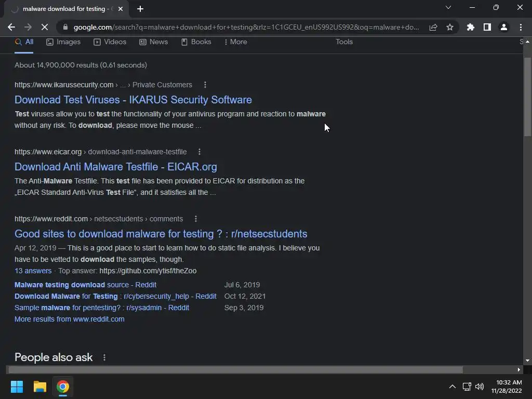This screenshot has width=532, height=399.
Task: Go back to the previous page
Action: [x=11, y=27]
